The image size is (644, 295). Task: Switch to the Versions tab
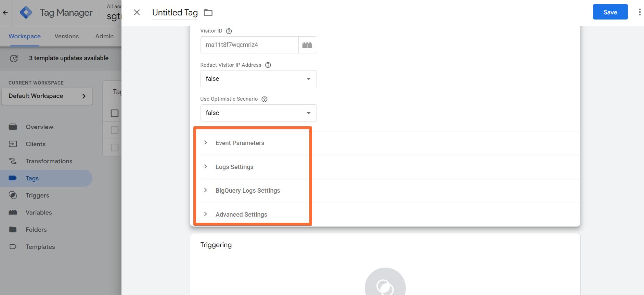coord(67,36)
